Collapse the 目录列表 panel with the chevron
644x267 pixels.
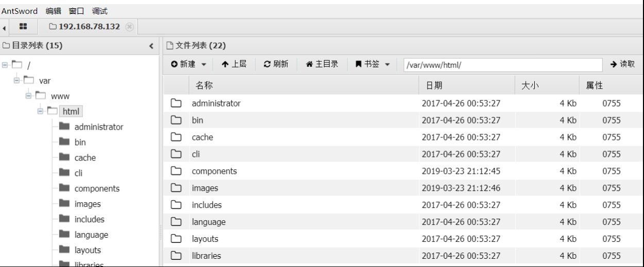[x=151, y=46]
